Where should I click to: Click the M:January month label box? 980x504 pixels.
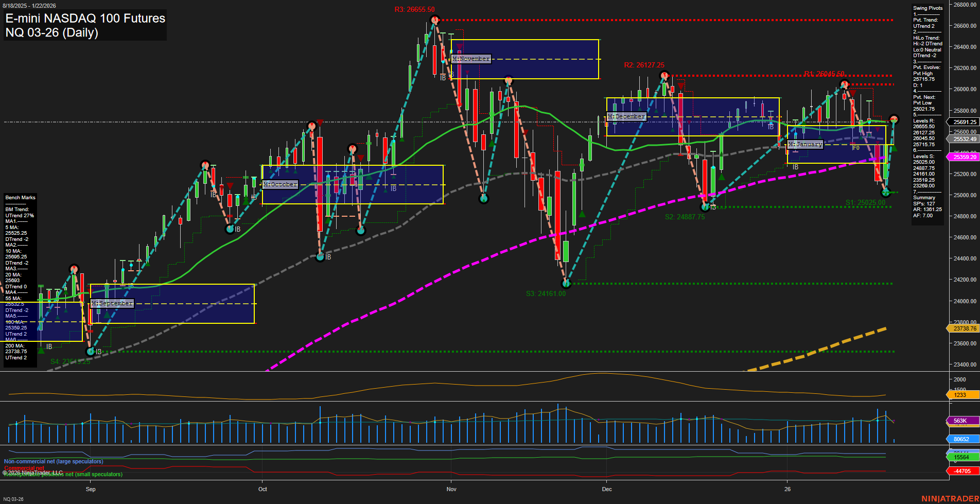[806, 144]
